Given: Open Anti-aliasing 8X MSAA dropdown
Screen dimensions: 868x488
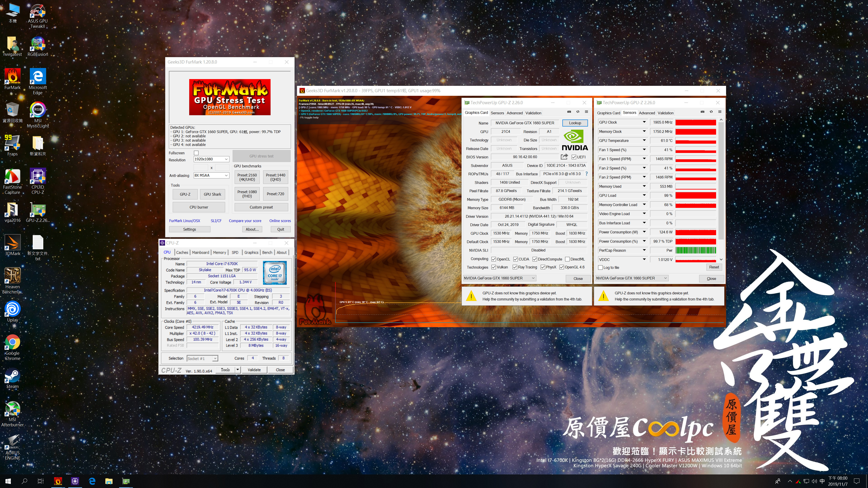Looking at the screenshot, I should 211,176.
